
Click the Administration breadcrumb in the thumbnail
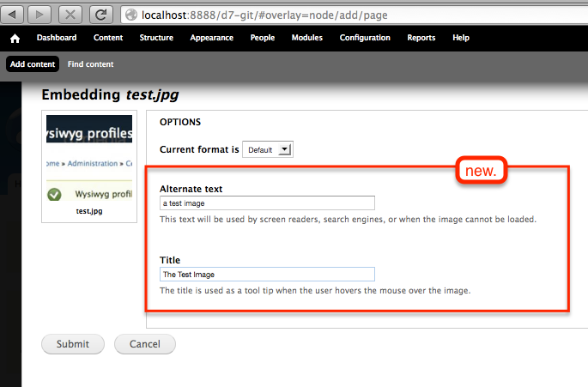click(x=93, y=164)
